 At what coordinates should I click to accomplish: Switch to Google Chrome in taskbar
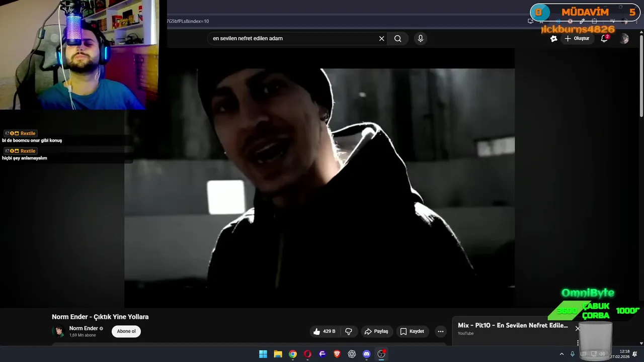[x=293, y=354]
